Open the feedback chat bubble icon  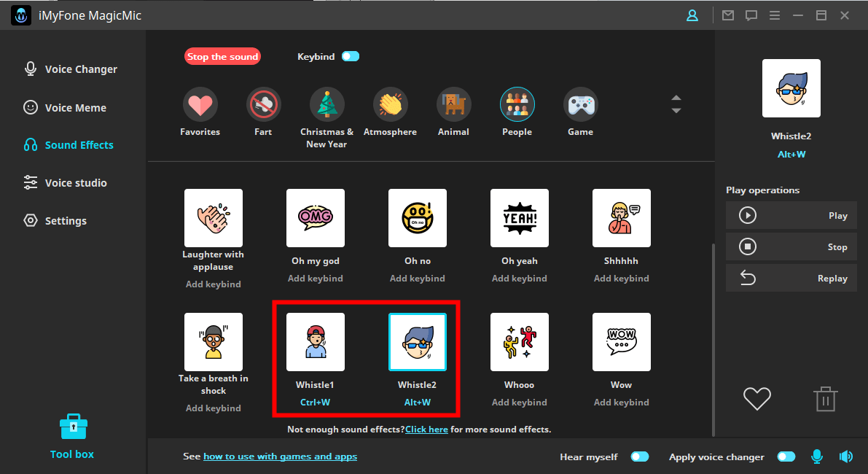[x=751, y=15]
